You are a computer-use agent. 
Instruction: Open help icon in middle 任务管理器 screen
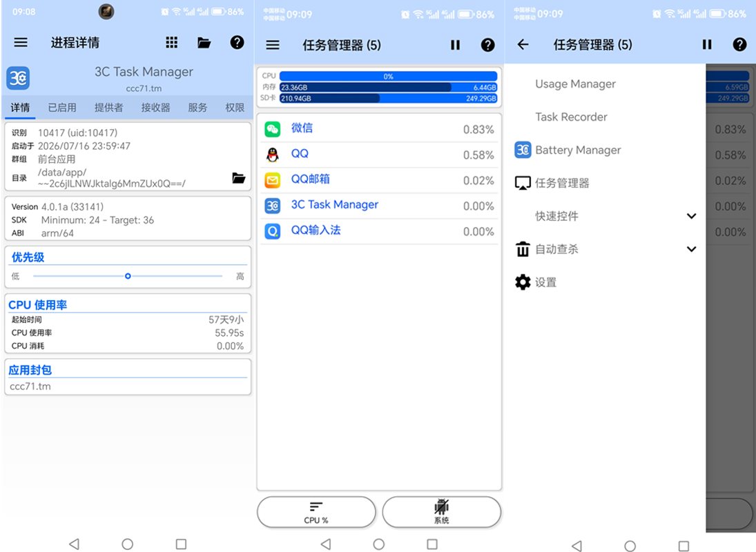pos(488,45)
